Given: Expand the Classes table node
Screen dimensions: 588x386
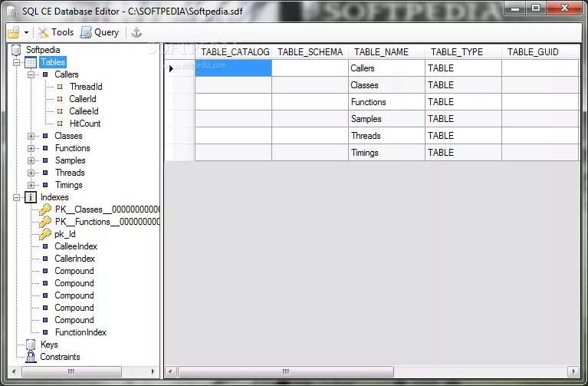Looking at the screenshot, I should click(x=31, y=136).
